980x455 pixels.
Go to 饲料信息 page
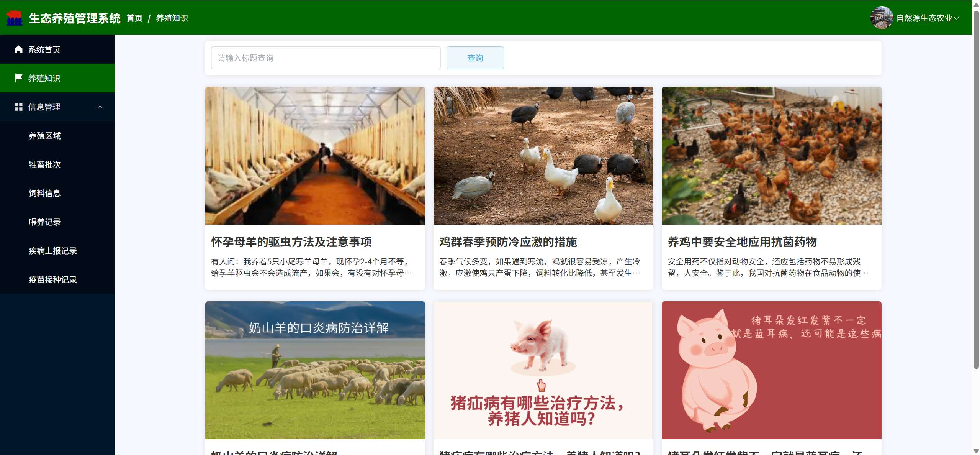tap(45, 193)
